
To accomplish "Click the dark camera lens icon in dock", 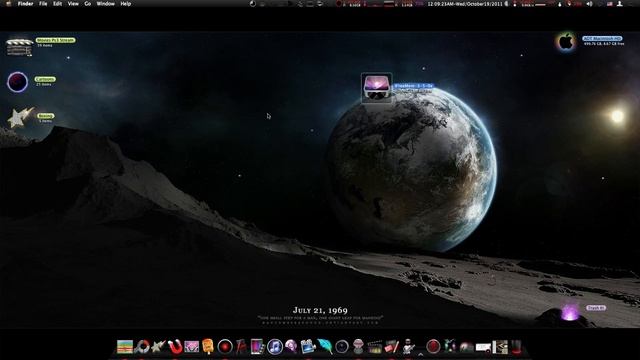I will click(x=342, y=347).
